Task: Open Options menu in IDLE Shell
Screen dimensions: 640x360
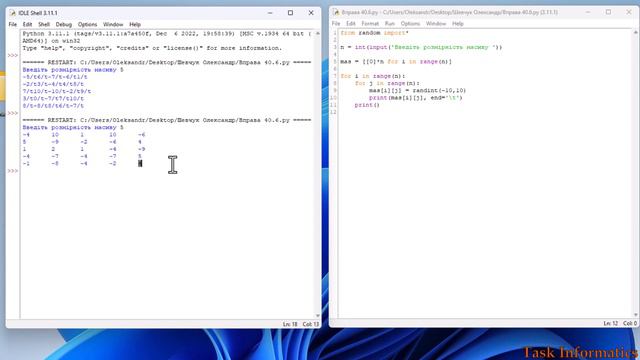Action: click(87, 24)
